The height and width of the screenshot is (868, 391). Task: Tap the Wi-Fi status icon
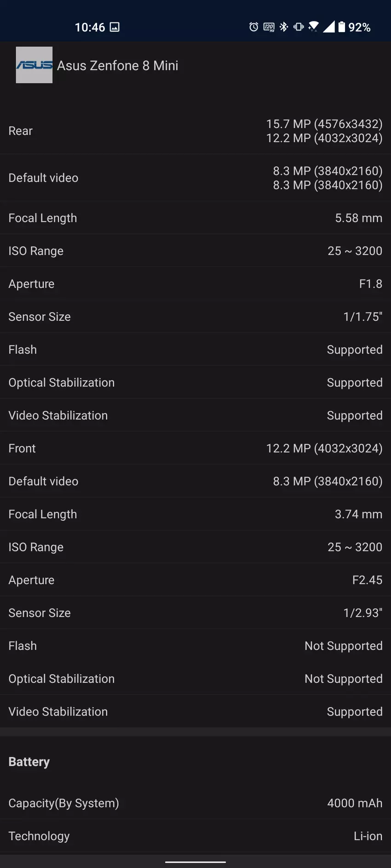(x=313, y=27)
